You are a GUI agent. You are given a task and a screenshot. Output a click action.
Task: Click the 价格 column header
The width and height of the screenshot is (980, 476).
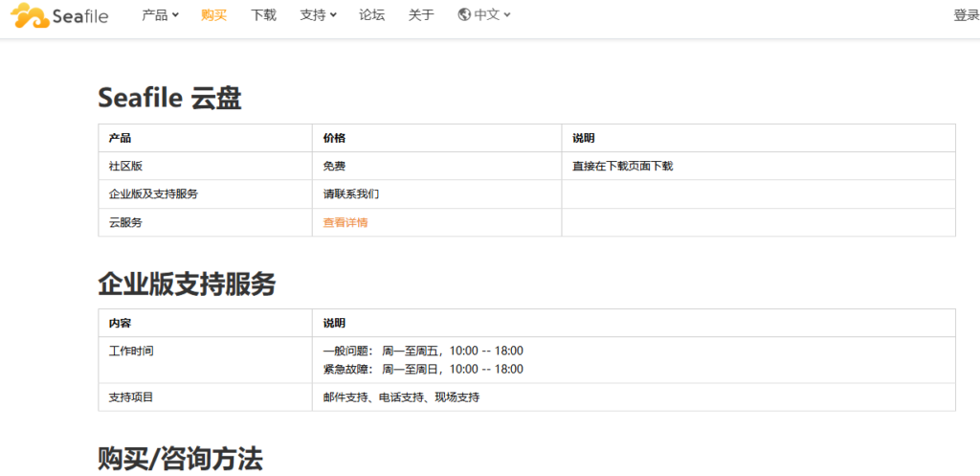[x=436, y=138]
